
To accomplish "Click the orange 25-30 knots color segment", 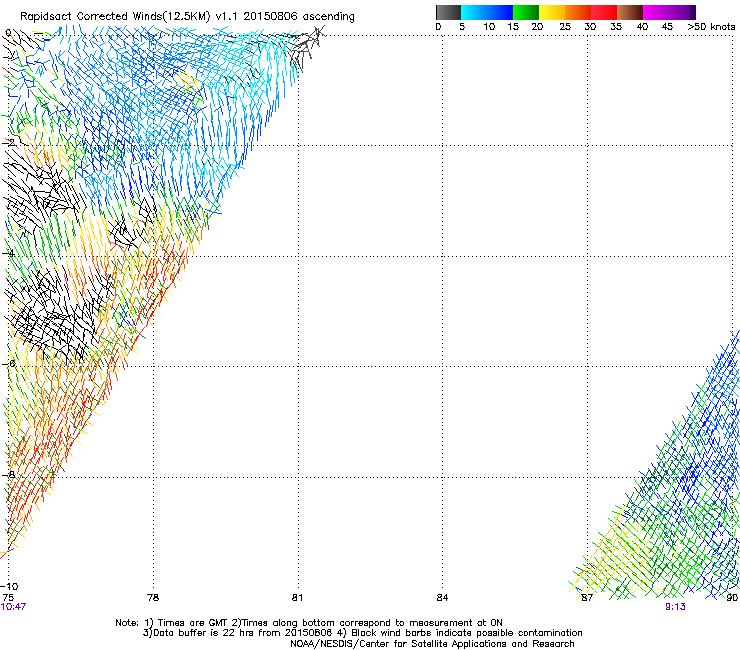I will click(x=578, y=12).
